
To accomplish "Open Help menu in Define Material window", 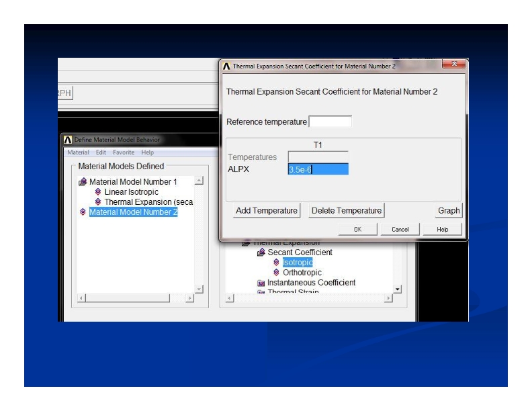I will point(147,152).
